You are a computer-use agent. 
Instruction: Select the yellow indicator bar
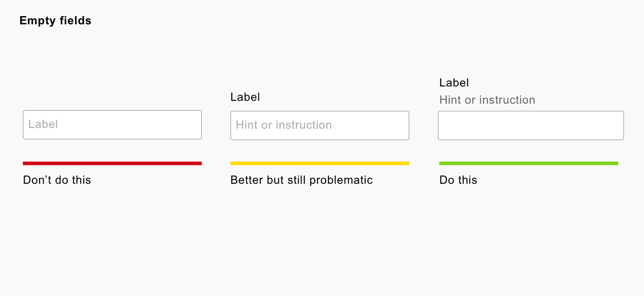coord(320,163)
